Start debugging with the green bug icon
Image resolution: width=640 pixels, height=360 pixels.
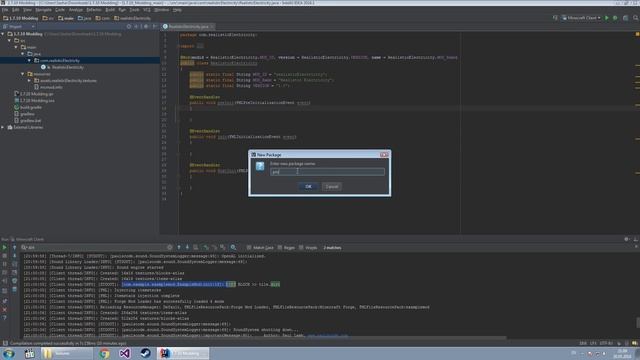point(615,18)
